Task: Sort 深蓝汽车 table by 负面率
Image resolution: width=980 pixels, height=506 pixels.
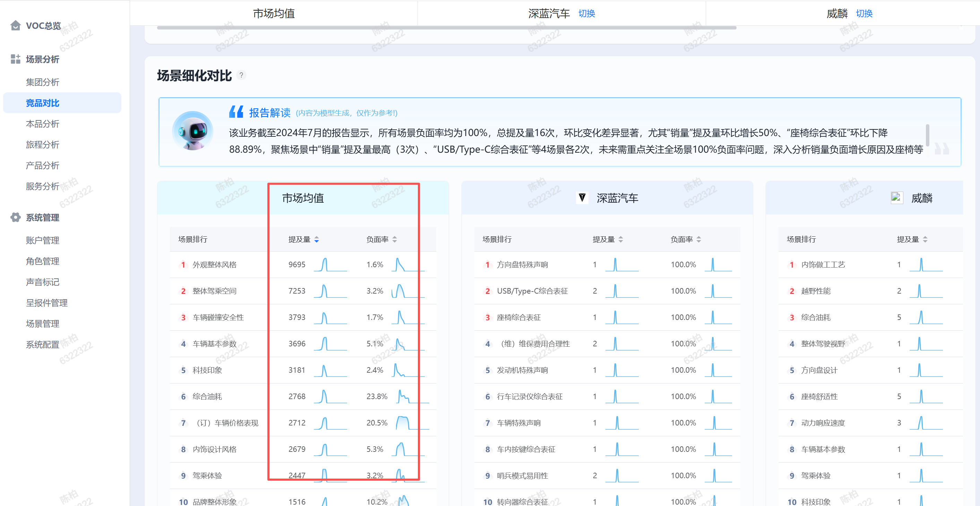Action: coord(699,239)
